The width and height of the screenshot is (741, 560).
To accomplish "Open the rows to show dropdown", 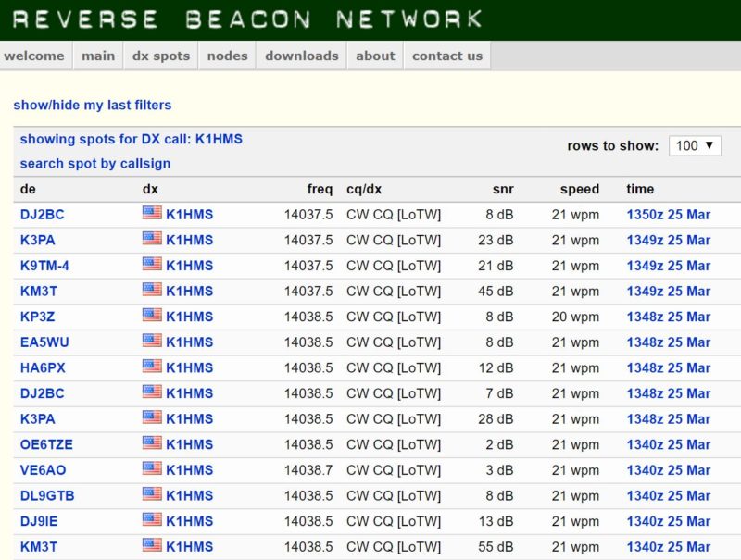I will coord(695,145).
